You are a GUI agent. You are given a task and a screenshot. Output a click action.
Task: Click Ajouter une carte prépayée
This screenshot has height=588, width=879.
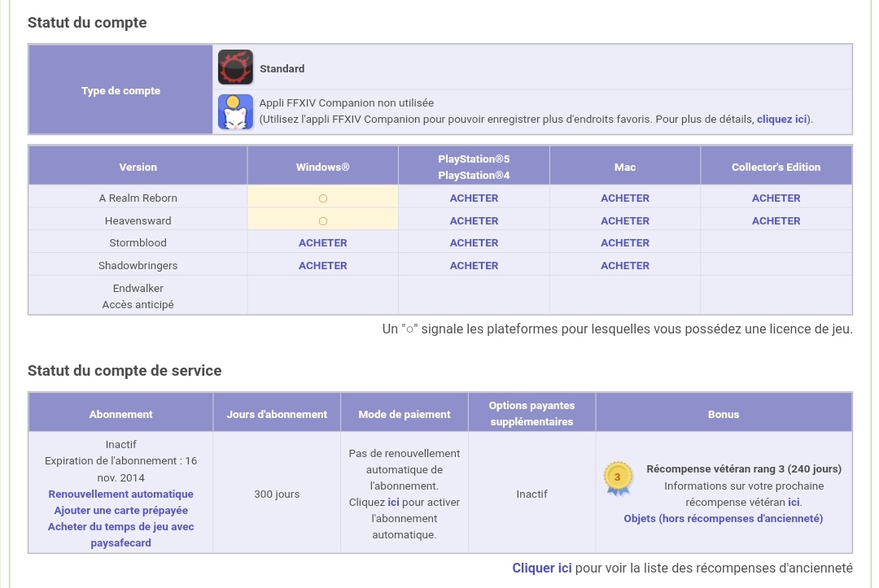[120, 510]
